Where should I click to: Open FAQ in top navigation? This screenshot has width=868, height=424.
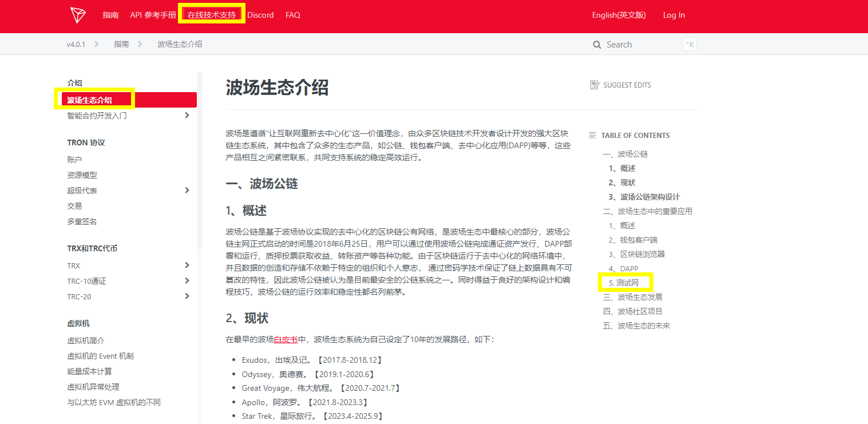[293, 15]
